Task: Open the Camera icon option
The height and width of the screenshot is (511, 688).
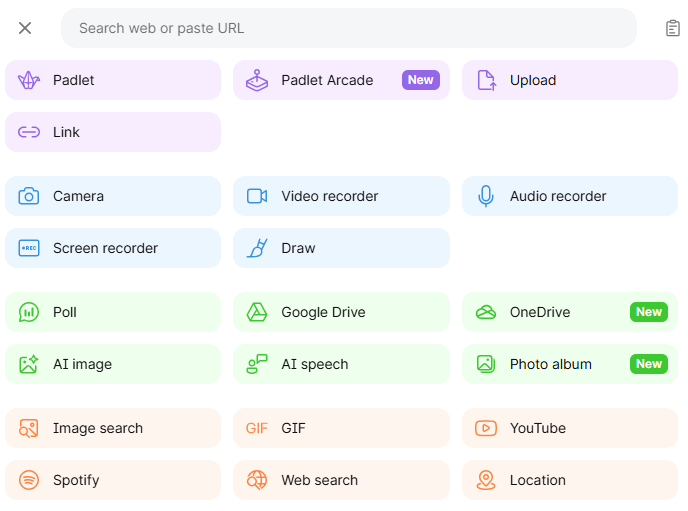Action: tap(29, 196)
